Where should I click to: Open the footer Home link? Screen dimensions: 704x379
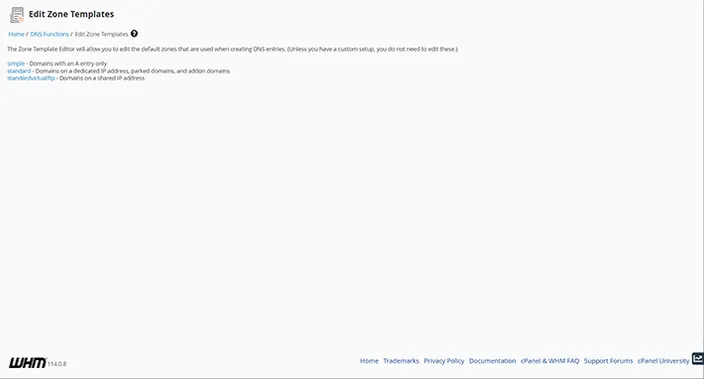pyautogui.click(x=369, y=361)
